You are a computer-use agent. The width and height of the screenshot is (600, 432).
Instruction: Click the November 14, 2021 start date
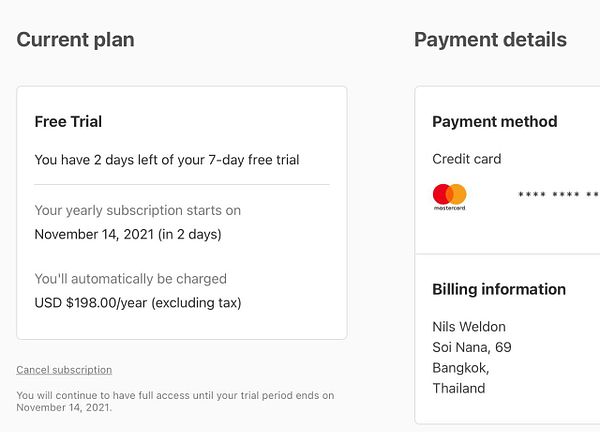point(127,234)
